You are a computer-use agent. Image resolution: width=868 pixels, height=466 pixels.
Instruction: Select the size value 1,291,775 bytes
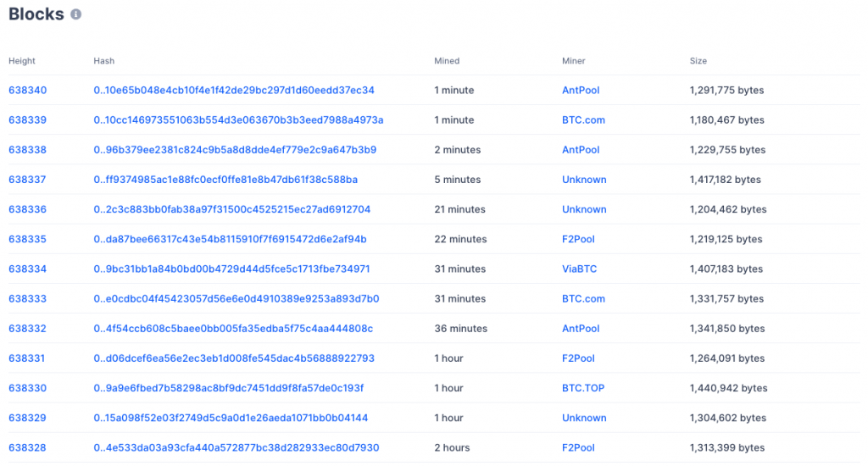click(726, 90)
